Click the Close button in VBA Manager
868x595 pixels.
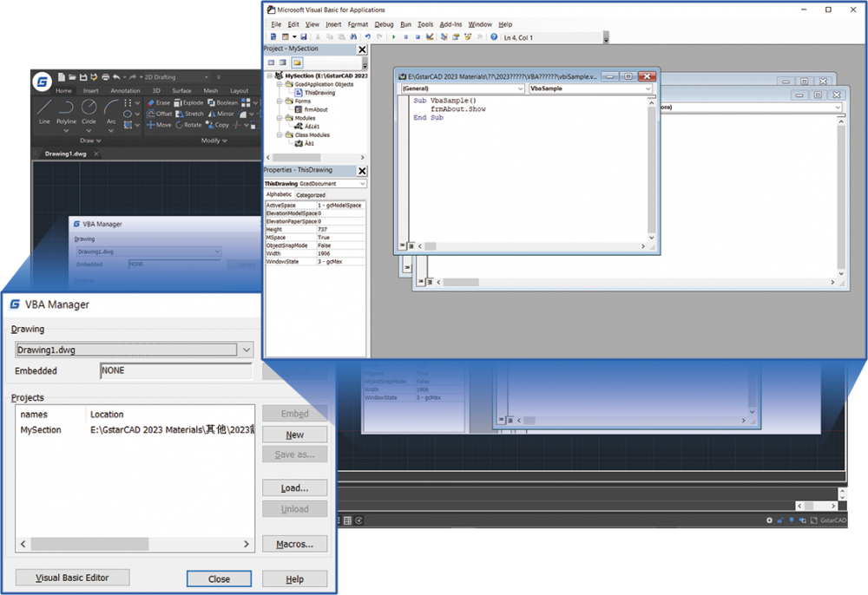point(220,579)
